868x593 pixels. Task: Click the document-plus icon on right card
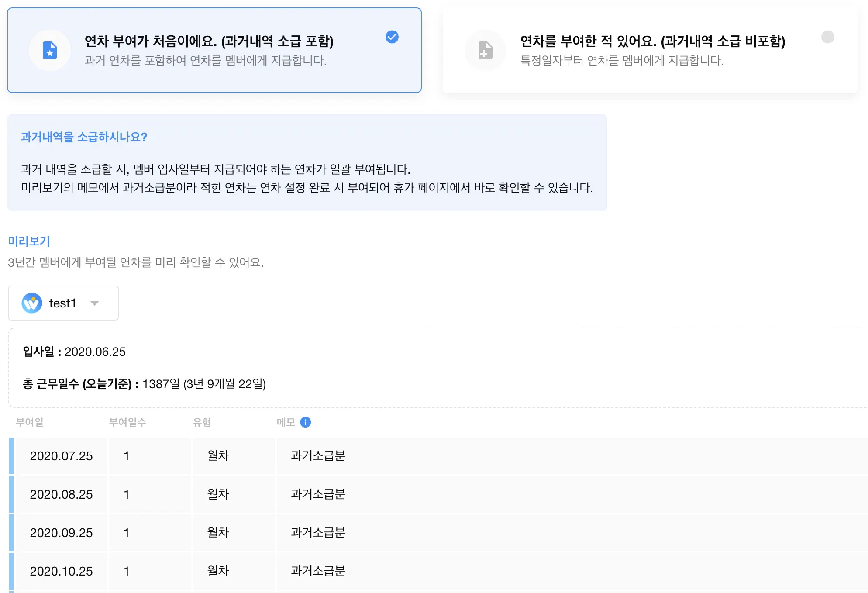pyautogui.click(x=485, y=50)
